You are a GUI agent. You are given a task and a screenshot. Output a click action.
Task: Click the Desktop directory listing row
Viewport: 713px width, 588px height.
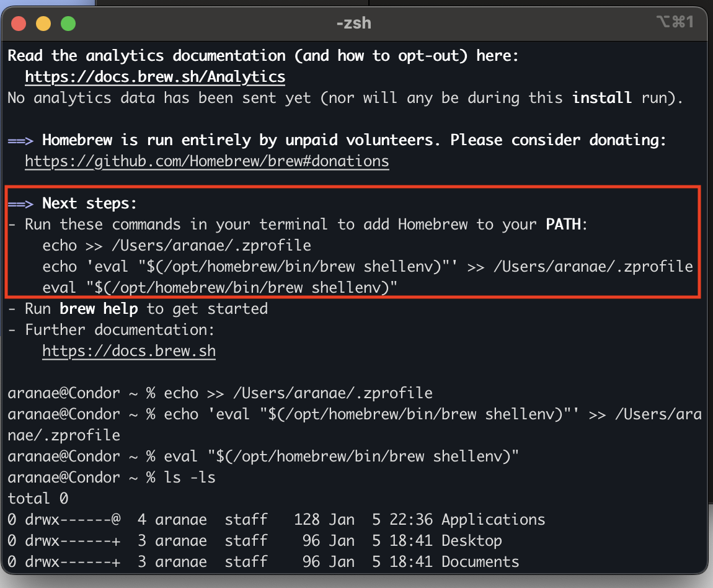point(255,541)
